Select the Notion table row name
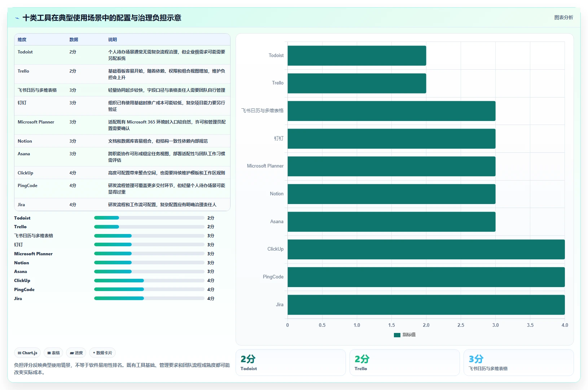The width and height of the screenshot is (588, 390). pyautogui.click(x=25, y=141)
